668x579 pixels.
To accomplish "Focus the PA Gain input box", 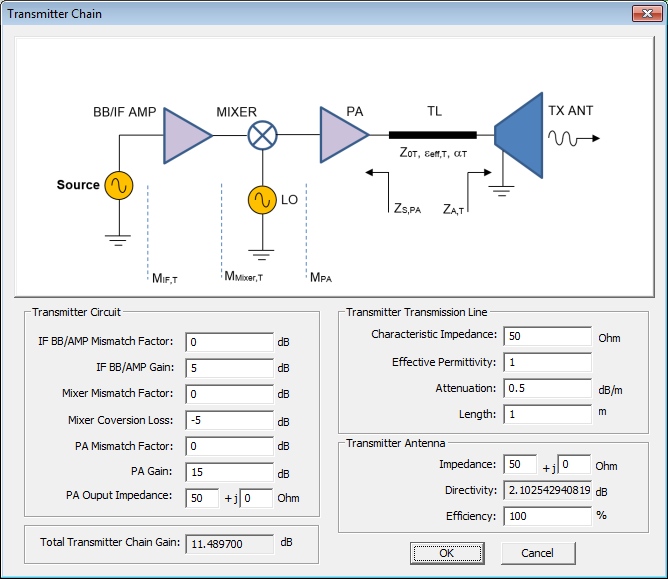I will pyautogui.click(x=229, y=472).
